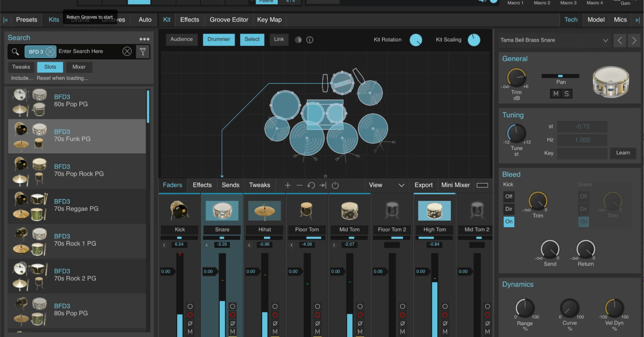Set Kick bleed to Off

coord(509,196)
